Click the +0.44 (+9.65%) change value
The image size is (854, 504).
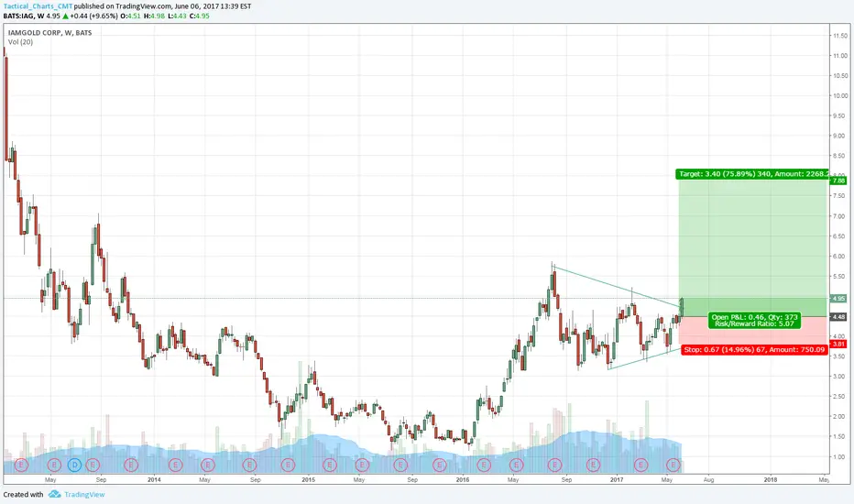coord(93,16)
